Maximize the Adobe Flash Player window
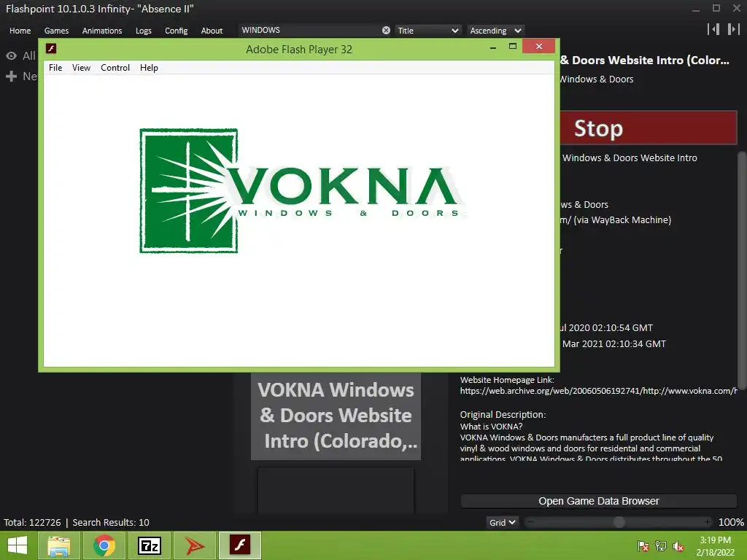 513,46
